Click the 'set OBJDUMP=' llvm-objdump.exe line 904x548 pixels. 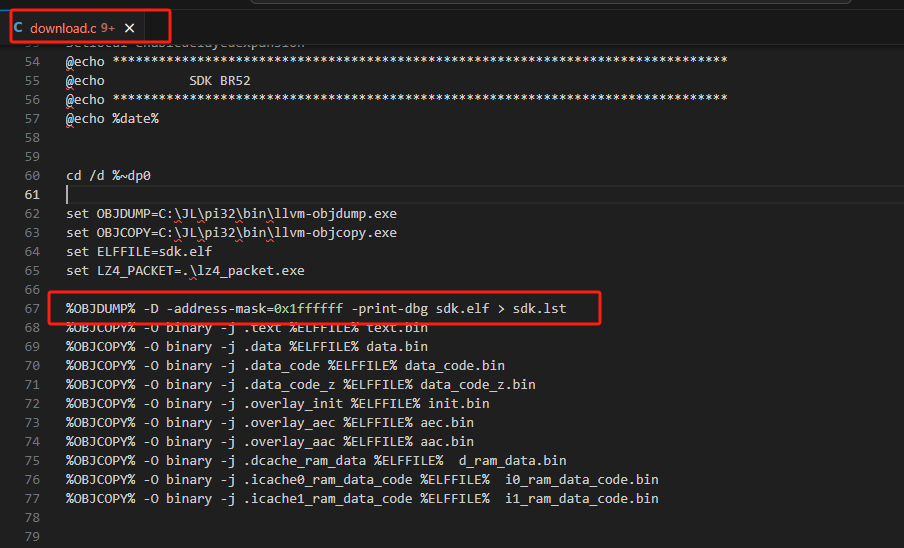click(231, 214)
